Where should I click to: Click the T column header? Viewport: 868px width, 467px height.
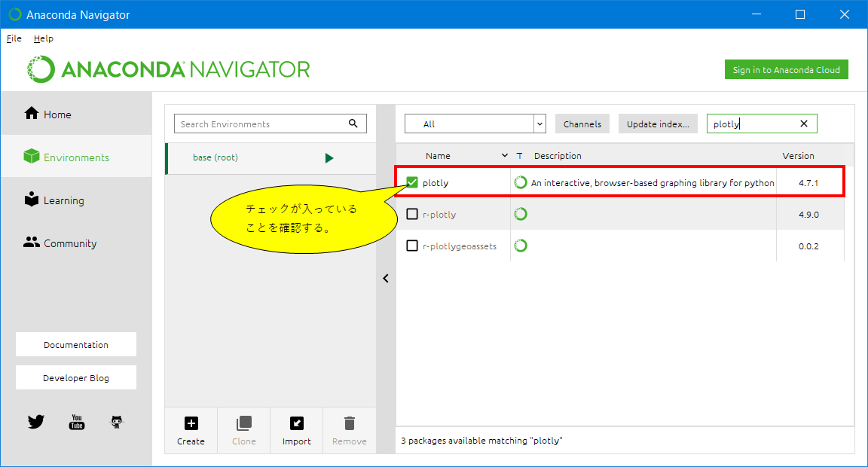click(x=519, y=156)
